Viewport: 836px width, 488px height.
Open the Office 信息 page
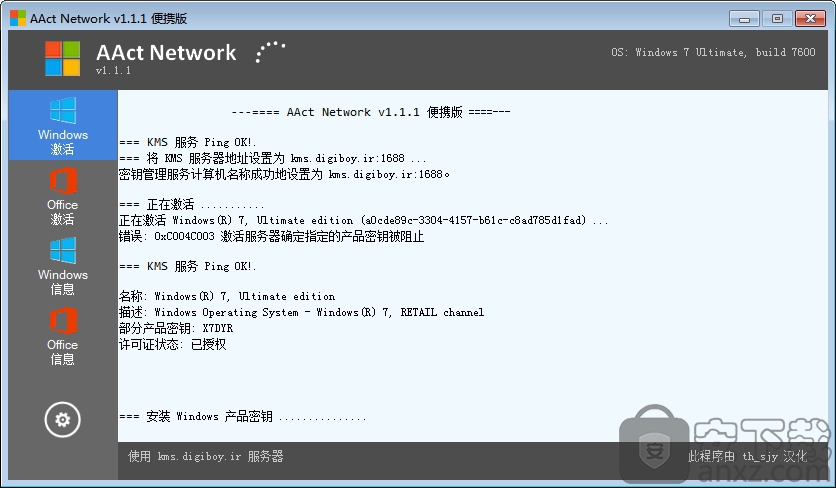63,336
